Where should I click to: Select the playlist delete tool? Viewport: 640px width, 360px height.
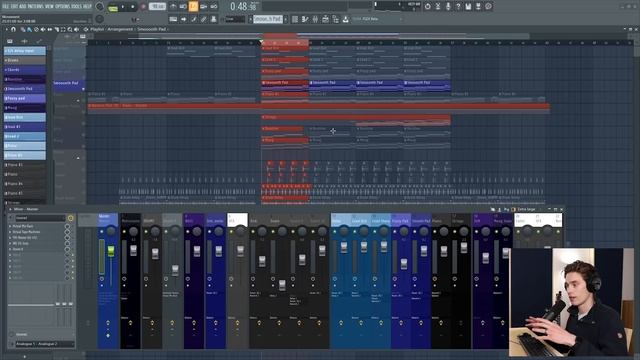pos(36,29)
